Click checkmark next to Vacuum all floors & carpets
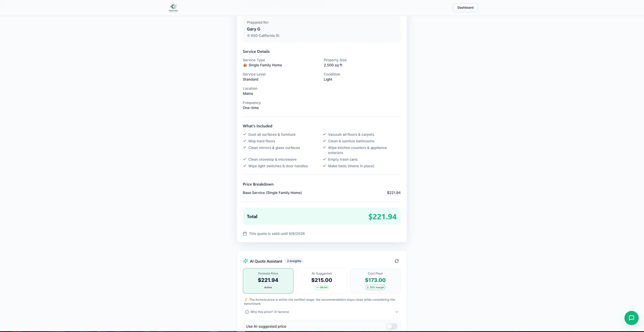 point(324,134)
